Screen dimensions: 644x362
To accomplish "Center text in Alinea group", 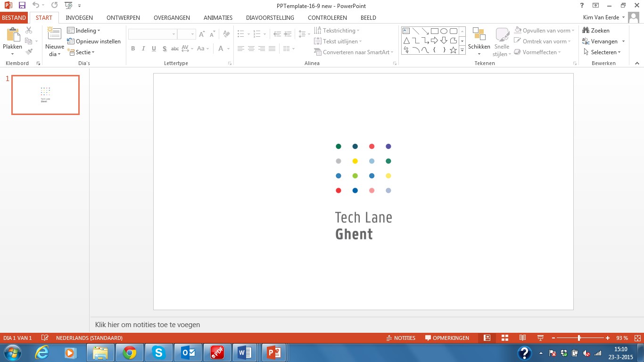I will coord(251,49).
